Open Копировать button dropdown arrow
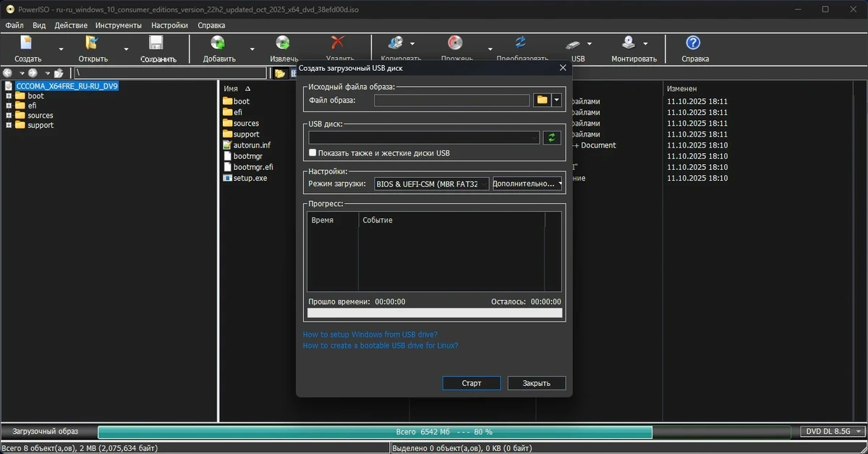Viewport: 868px width, 454px height. coord(412,43)
